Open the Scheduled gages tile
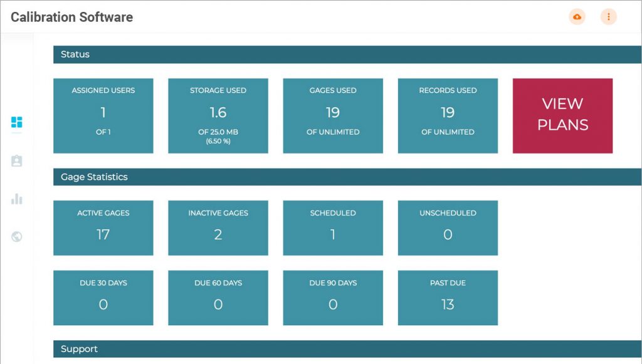This screenshot has height=364, width=642. (x=332, y=228)
